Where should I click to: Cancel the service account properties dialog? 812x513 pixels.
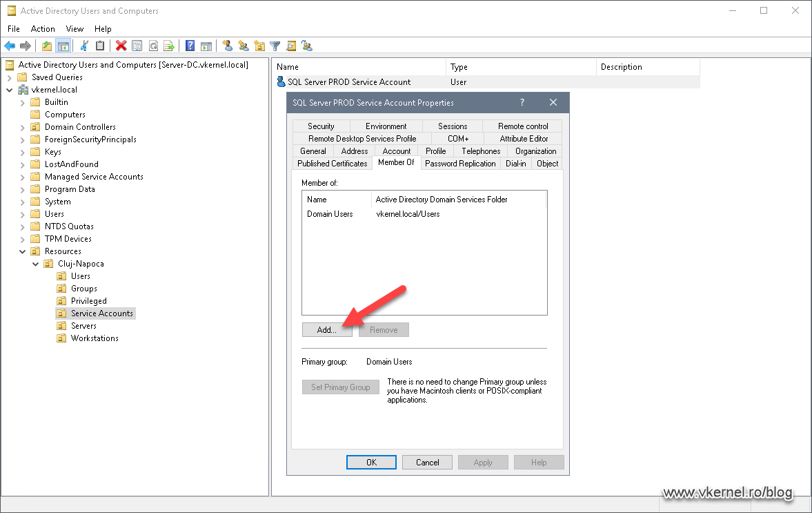[x=427, y=462]
